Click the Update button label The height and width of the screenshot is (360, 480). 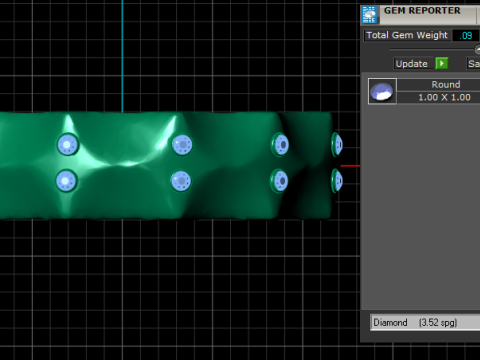pos(412,63)
